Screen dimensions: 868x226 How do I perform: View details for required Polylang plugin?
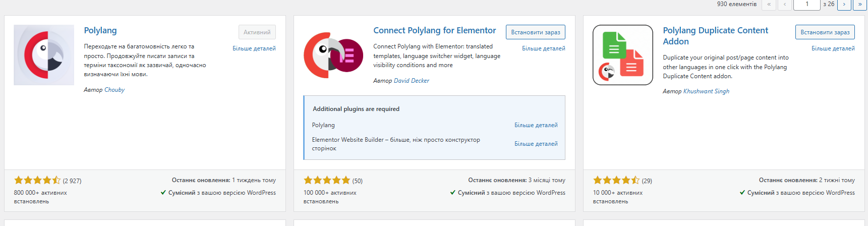tap(536, 125)
